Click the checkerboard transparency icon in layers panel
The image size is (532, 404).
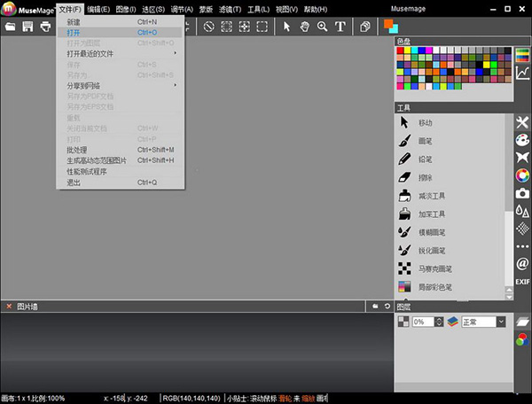coord(403,322)
